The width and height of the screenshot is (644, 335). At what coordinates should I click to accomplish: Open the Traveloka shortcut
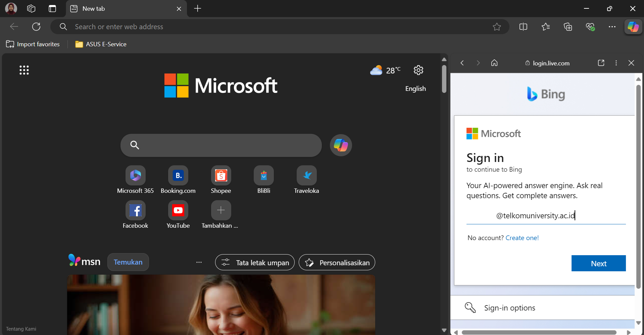point(306,175)
